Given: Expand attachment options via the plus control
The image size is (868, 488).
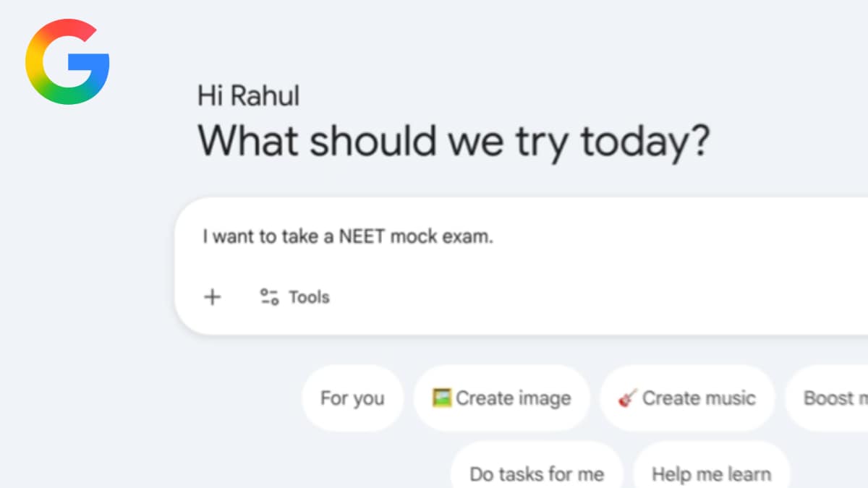Looking at the screenshot, I should [212, 296].
